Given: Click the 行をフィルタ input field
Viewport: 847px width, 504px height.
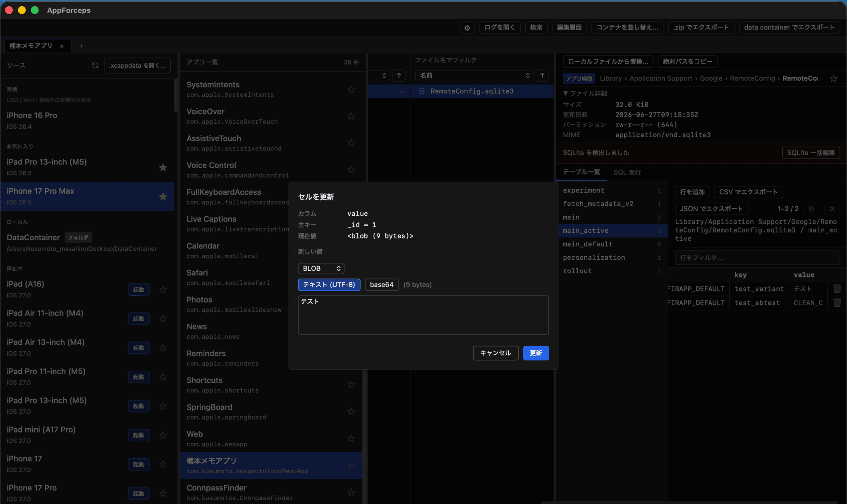Looking at the screenshot, I should tap(757, 258).
